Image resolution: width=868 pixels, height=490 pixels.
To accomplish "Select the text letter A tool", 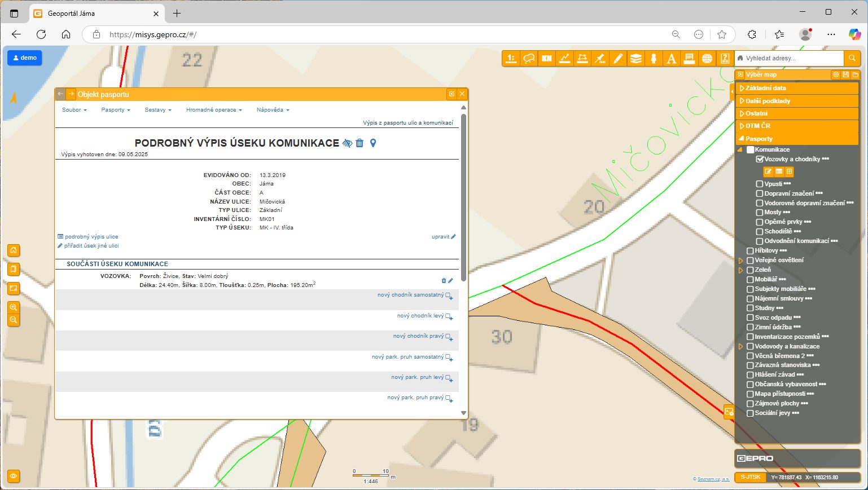I will tap(672, 58).
